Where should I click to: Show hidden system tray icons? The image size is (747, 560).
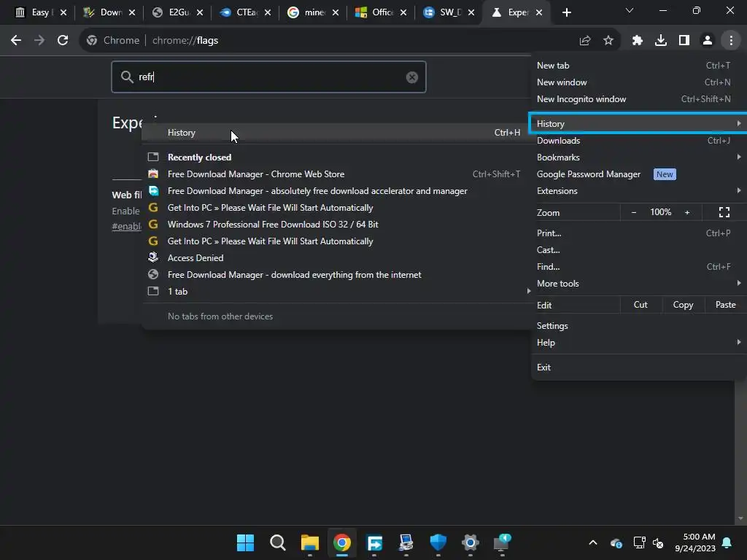(592, 542)
